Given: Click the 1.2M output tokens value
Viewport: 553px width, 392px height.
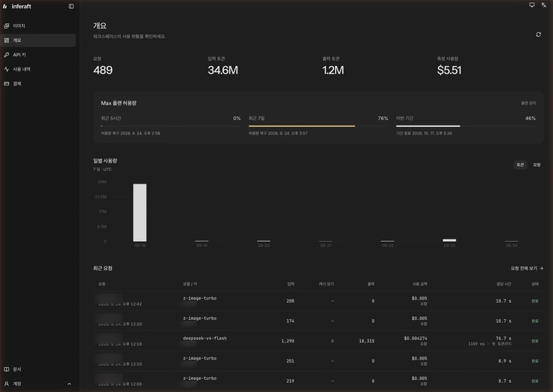Looking at the screenshot, I should (x=333, y=70).
